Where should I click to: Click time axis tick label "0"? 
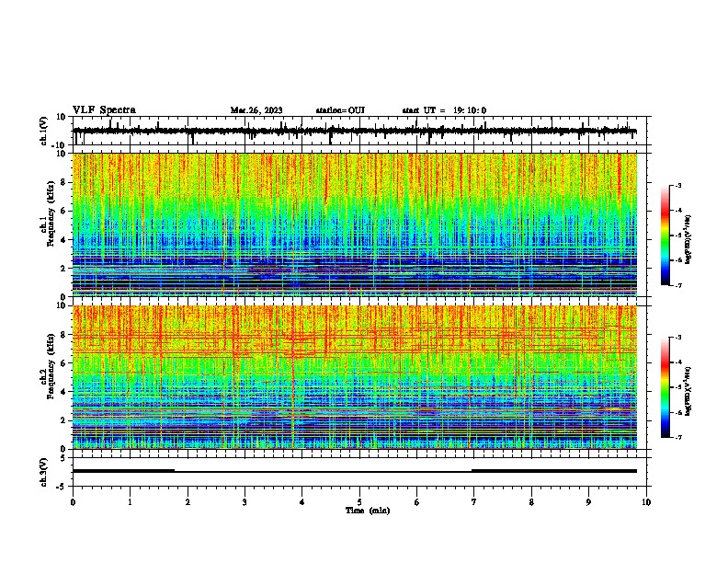point(73,502)
